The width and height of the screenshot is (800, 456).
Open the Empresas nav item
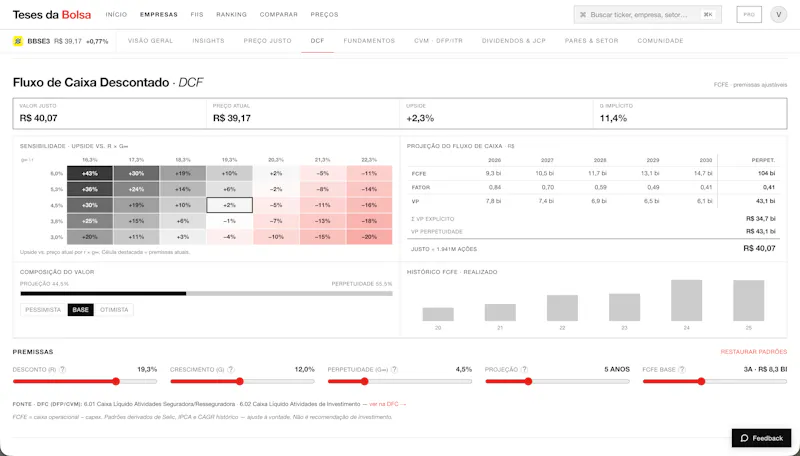(x=159, y=15)
